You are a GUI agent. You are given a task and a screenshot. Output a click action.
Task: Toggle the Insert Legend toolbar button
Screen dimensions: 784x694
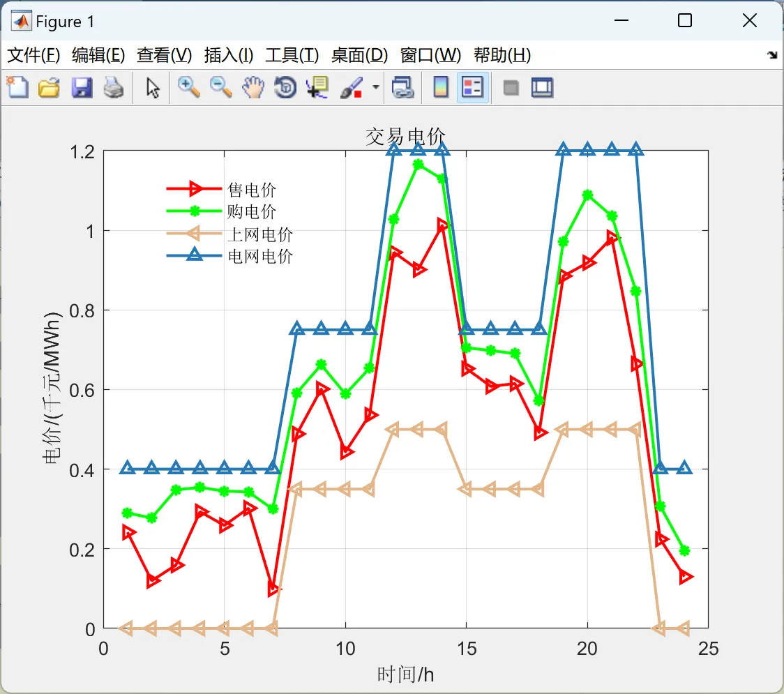click(x=472, y=87)
